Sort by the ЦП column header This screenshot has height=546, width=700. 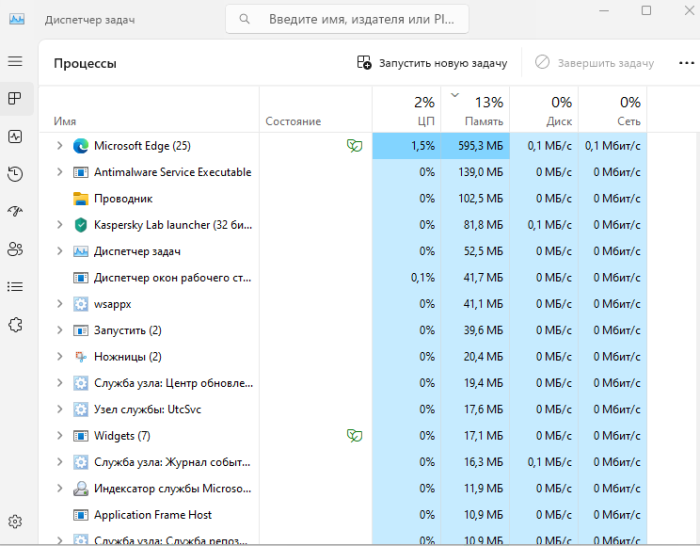pos(407,110)
